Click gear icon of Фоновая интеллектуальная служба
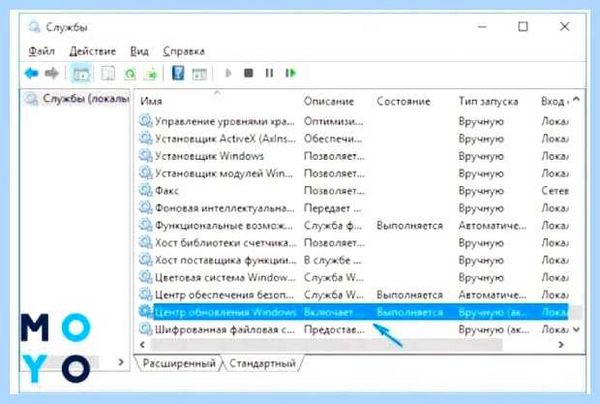 (x=145, y=208)
